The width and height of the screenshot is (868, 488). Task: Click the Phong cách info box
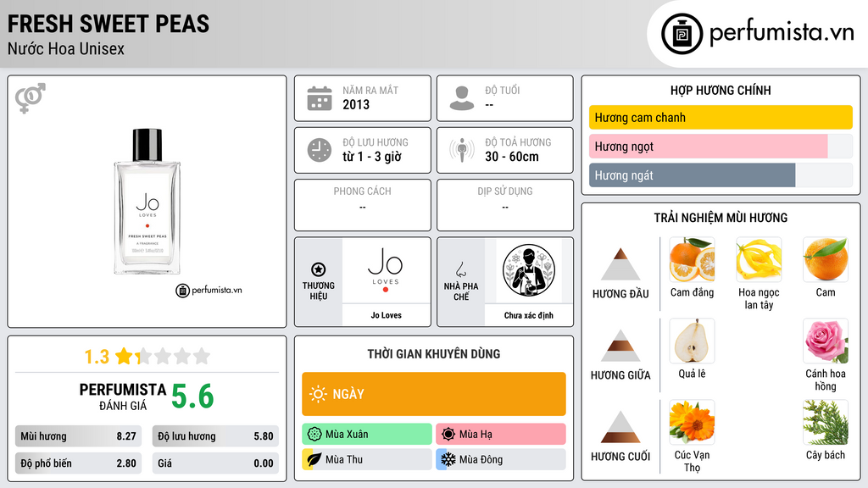coord(363,205)
